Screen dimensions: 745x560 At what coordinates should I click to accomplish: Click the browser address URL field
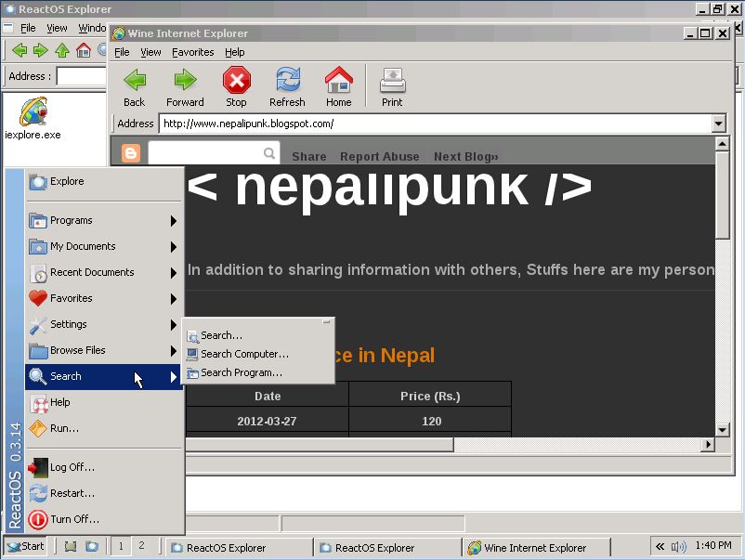(x=436, y=124)
